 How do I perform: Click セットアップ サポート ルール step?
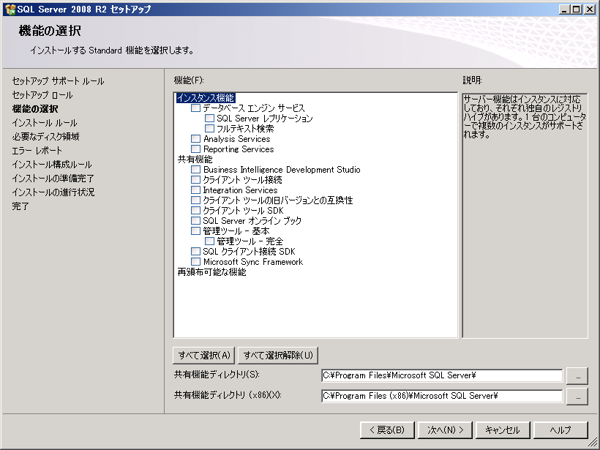pyautogui.click(x=58, y=81)
